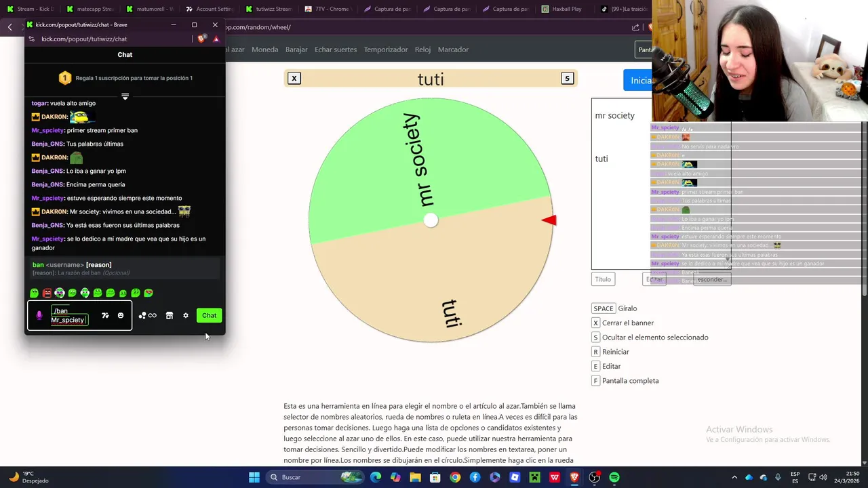Switch to the matecapp Stream tab
Image resolution: width=868 pixels, height=488 pixels.
click(90, 9)
